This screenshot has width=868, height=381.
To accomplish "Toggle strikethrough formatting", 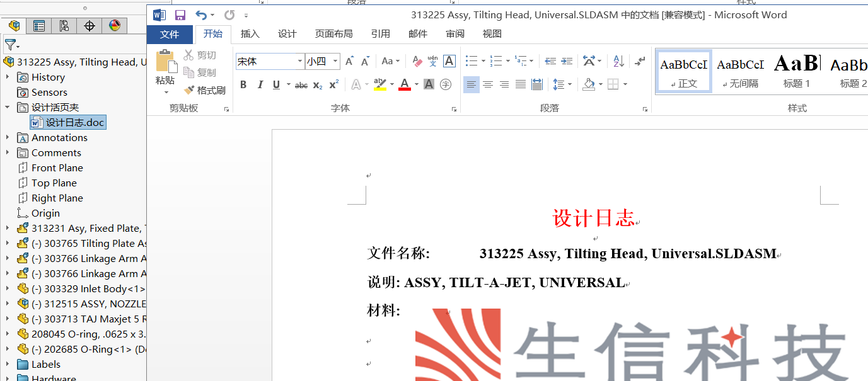I will 301,84.
